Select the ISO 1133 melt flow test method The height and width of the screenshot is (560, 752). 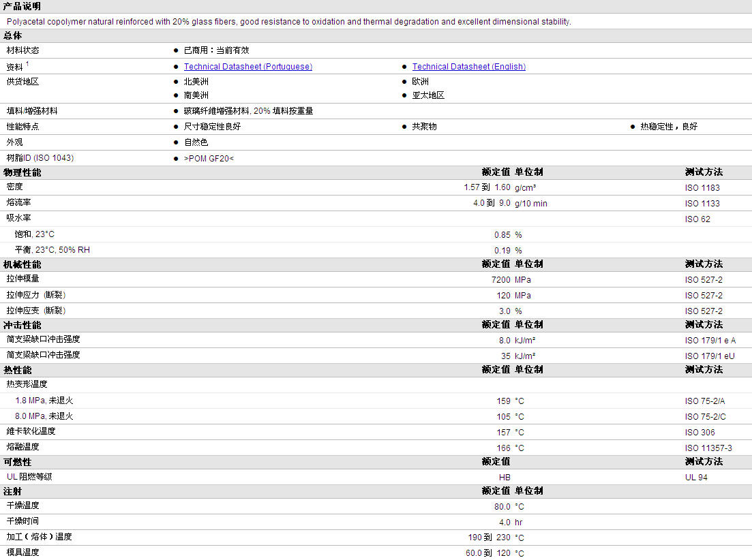(x=702, y=204)
